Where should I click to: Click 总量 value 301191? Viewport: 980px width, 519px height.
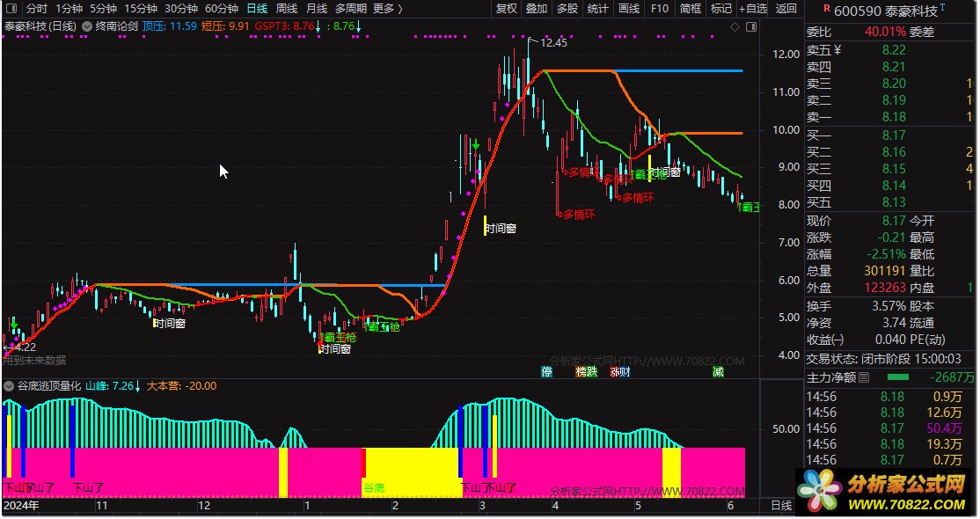coord(885,271)
